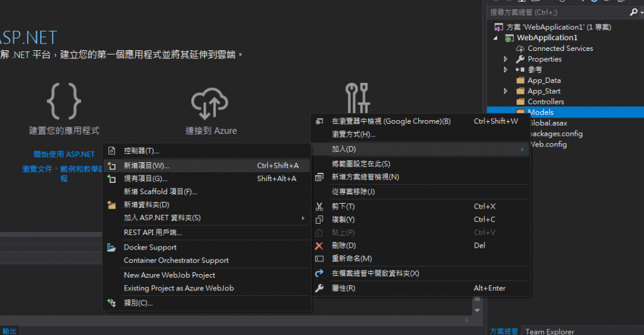The height and width of the screenshot is (335, 644).
Task: Click the blue arrow icon for opening folder
Action: point(319,273)
